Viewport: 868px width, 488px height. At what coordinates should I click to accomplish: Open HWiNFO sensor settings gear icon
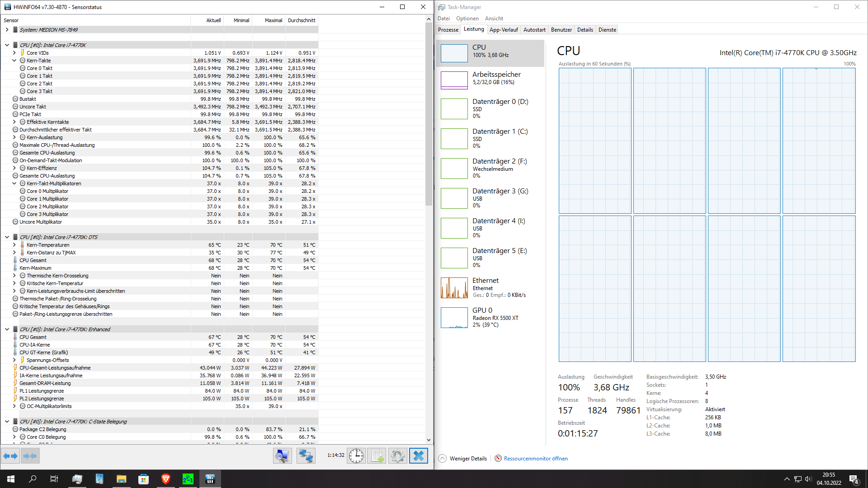397,456
